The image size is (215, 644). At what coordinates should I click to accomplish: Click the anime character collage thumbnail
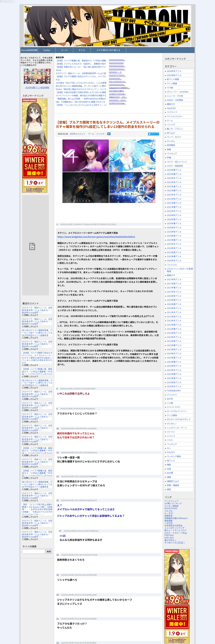click(x=37, y=76)
